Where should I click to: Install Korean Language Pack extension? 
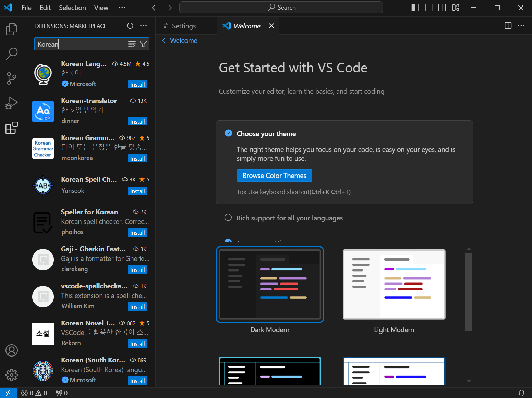pyautogui.click(x=137, y=85)
